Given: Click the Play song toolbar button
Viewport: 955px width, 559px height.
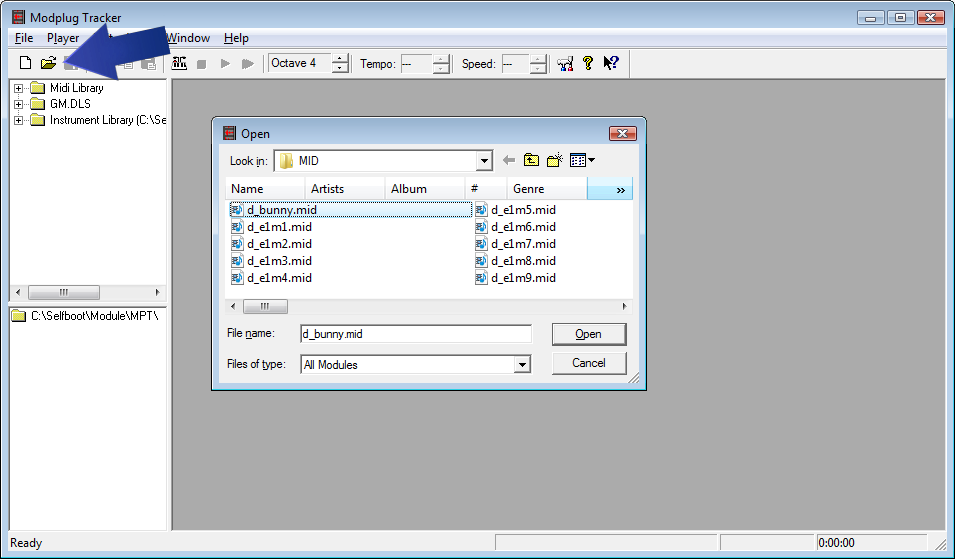Looking at the screenshot, I should point(225,64).
